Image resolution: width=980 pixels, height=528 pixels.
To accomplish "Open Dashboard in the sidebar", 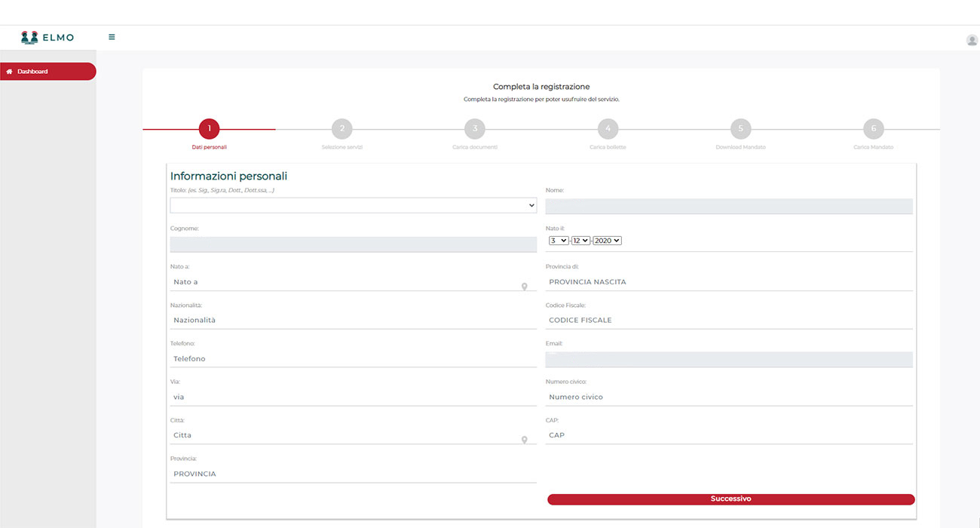I will click(x=47, y=72).
